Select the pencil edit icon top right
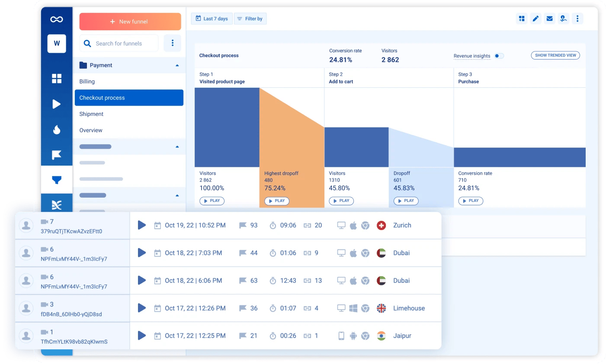 [x=535, y=19]
